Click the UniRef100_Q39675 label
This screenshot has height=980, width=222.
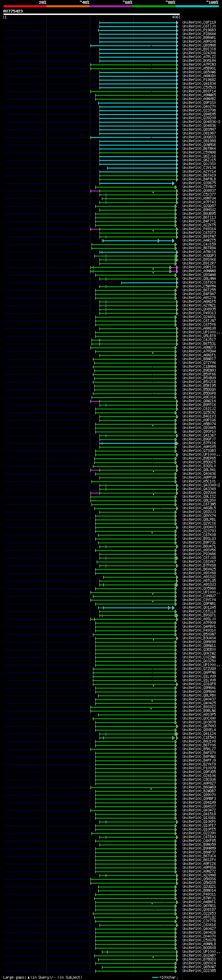point(199,183)
